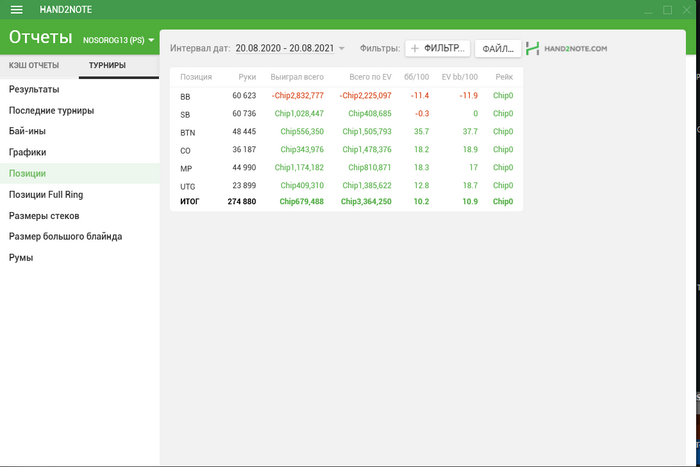
Task: Click the -Chip2,832,777 winnings cell
Action: click(298, 96)
